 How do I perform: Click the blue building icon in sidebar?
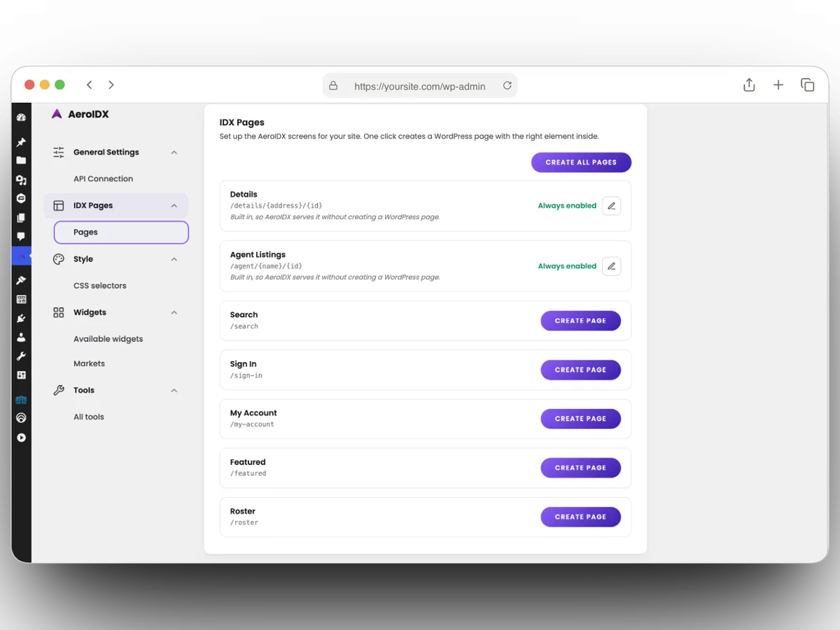[21, 400]
